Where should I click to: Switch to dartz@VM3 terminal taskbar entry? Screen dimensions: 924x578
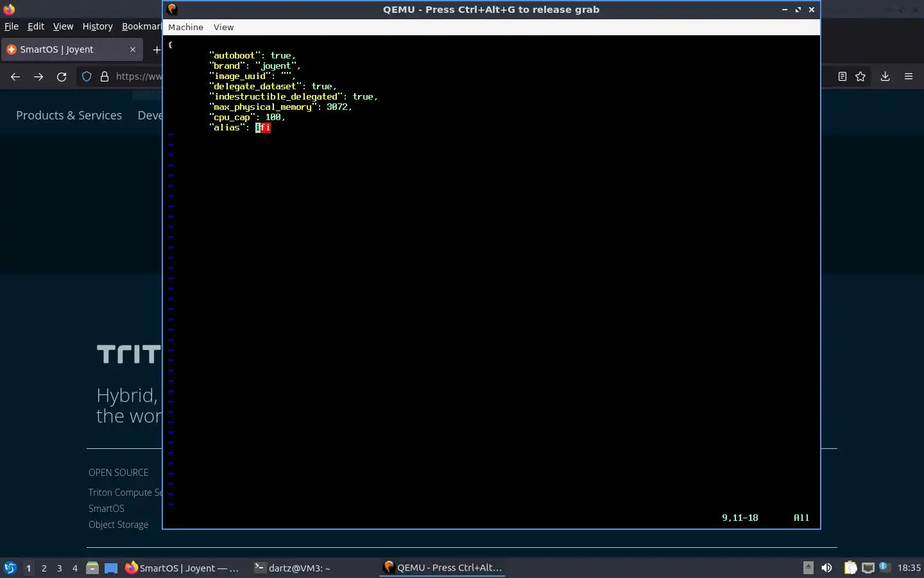pyautogui.click(x=293, y=568)
